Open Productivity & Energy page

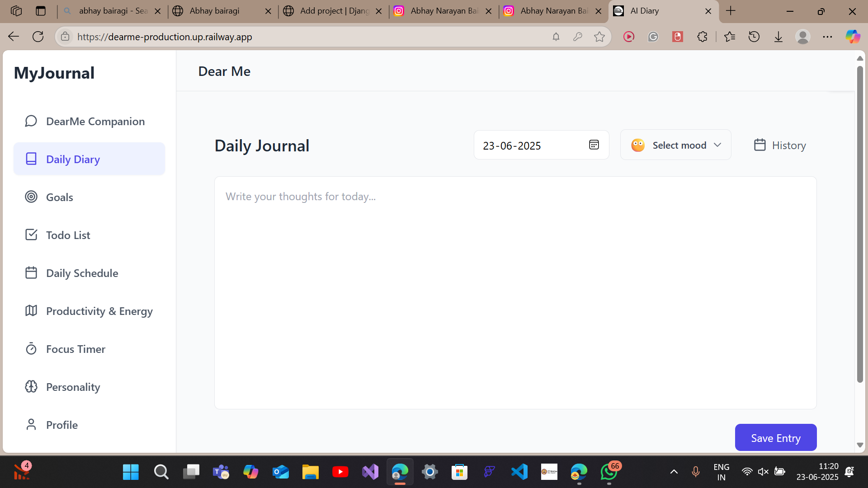(89, 311)
